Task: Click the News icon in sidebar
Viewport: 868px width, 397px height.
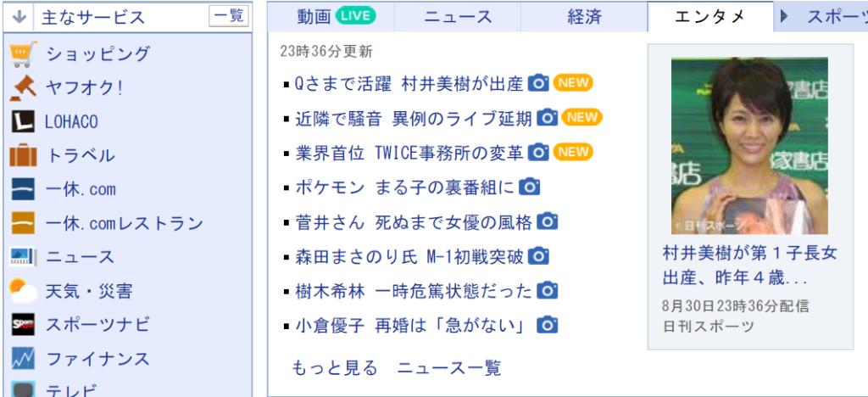Action: click(23, 257)
